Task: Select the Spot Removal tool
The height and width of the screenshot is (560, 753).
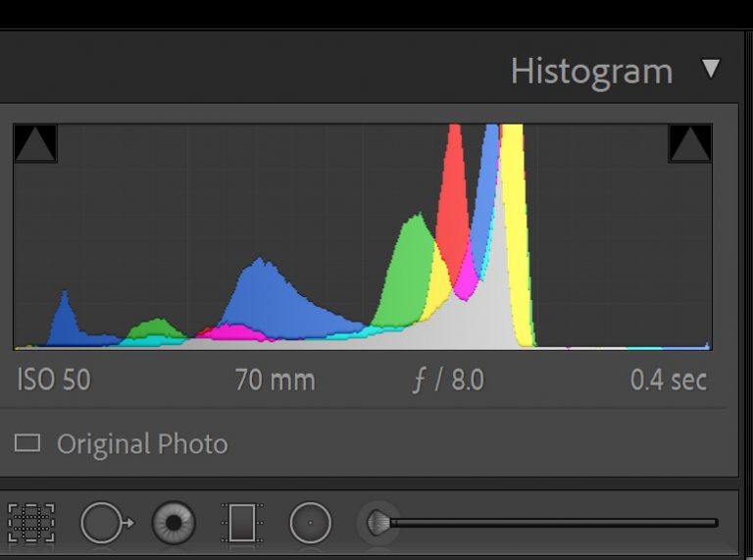Action: tap(107, 523)
